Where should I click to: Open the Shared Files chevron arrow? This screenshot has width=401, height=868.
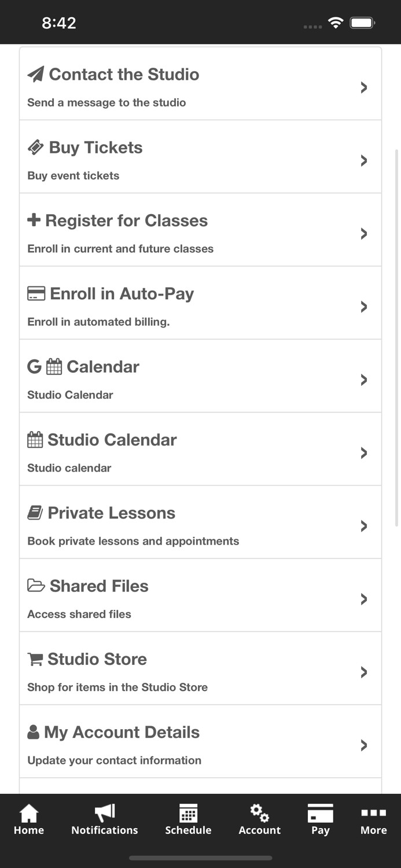tap(364, 599)
